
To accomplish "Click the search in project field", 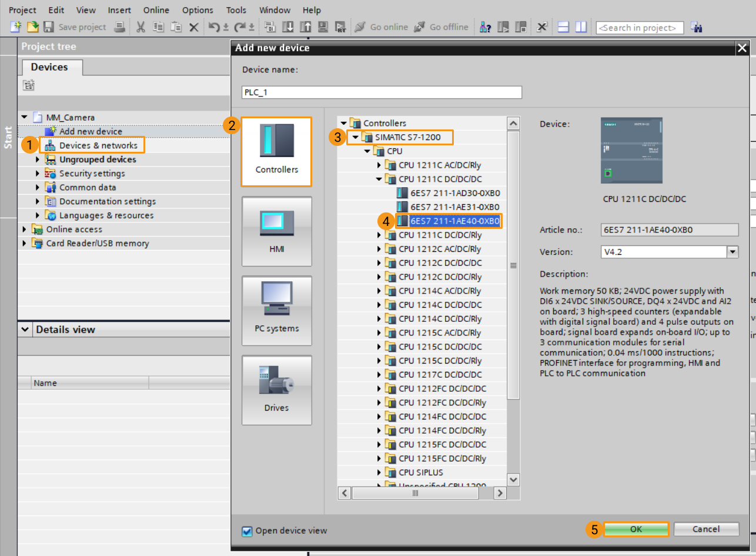I will 640,27.
